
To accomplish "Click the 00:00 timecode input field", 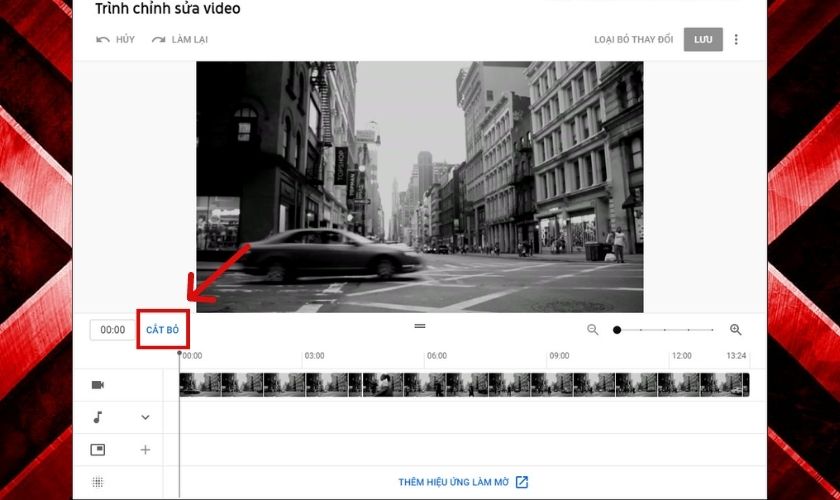I will (x=112, y=330).
